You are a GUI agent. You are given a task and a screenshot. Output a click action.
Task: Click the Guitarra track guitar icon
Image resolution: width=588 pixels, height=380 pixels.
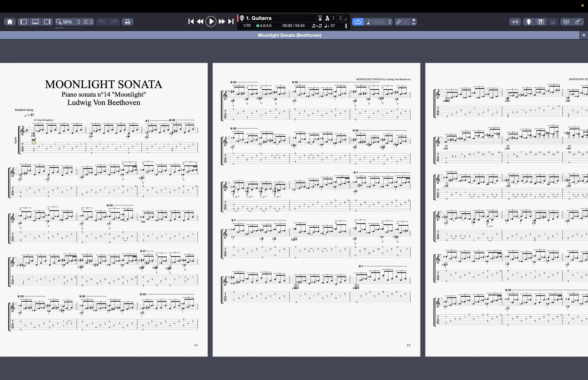pyautogui.click(x=242, y=18)
